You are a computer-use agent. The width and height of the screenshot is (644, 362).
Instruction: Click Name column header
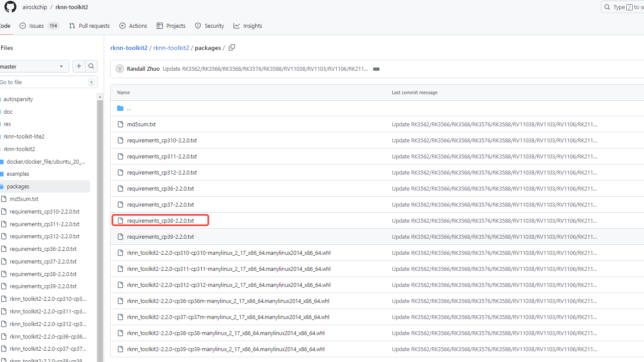(123, 92)
